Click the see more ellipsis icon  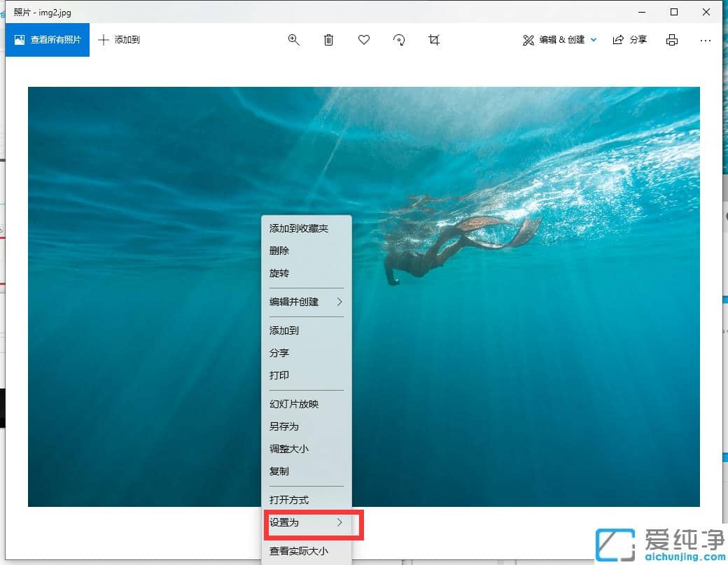tap(706, 41)
